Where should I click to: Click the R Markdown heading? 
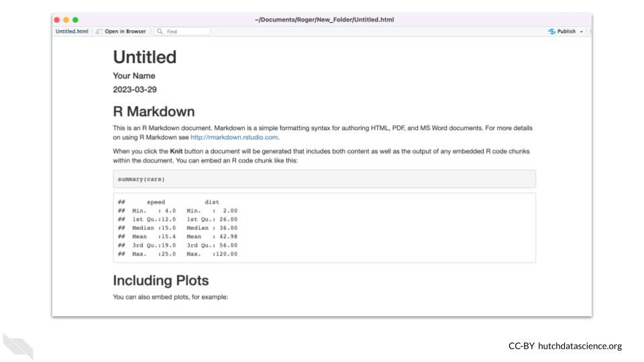pos(154,112)
